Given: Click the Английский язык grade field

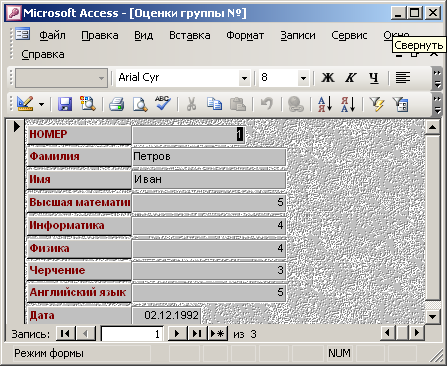Looking at the screenshot, I should 209,293.
